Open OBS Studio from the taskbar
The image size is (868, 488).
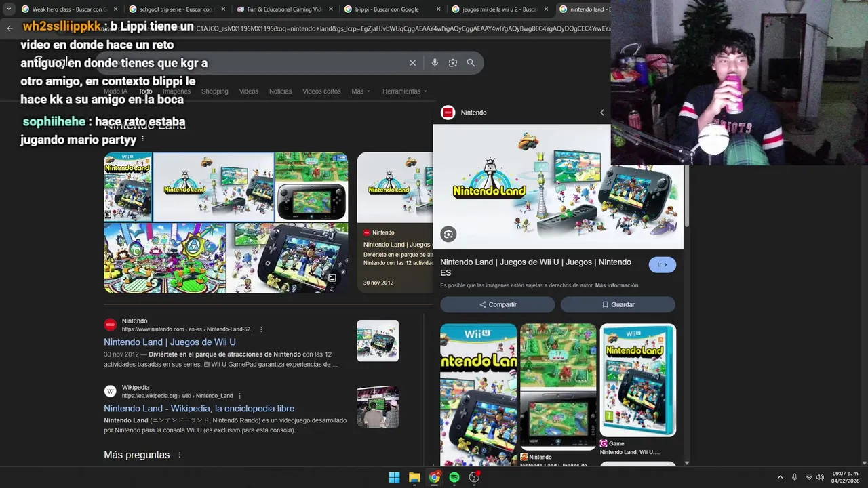click(x=475, y=477)
